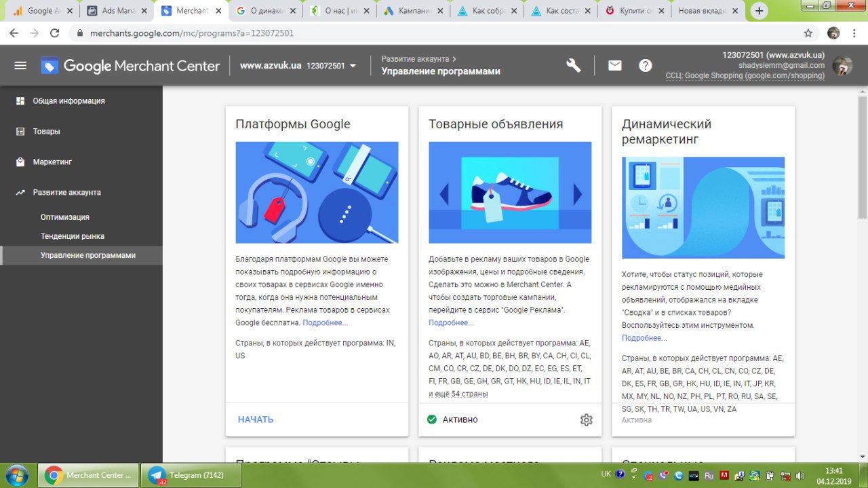The image size is (868, 488).
Task: Click Chrome Merchant Center taskbar button
Action: click(88, 475)
